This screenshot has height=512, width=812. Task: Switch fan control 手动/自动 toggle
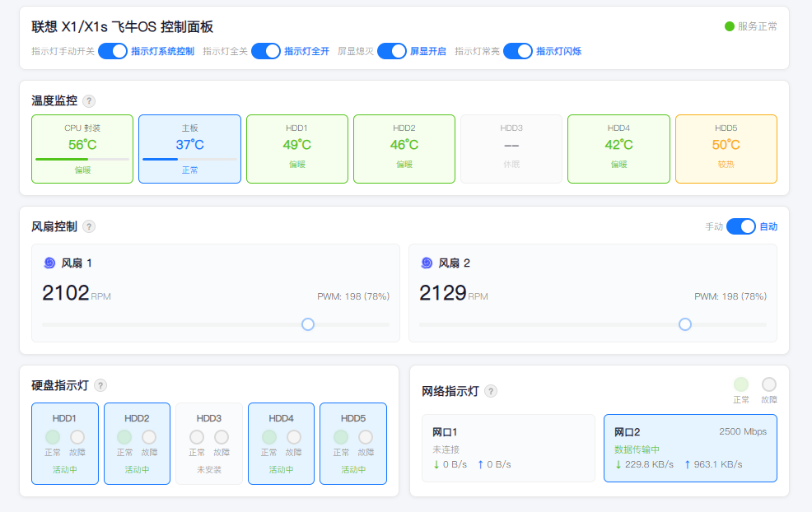[741, 226]
